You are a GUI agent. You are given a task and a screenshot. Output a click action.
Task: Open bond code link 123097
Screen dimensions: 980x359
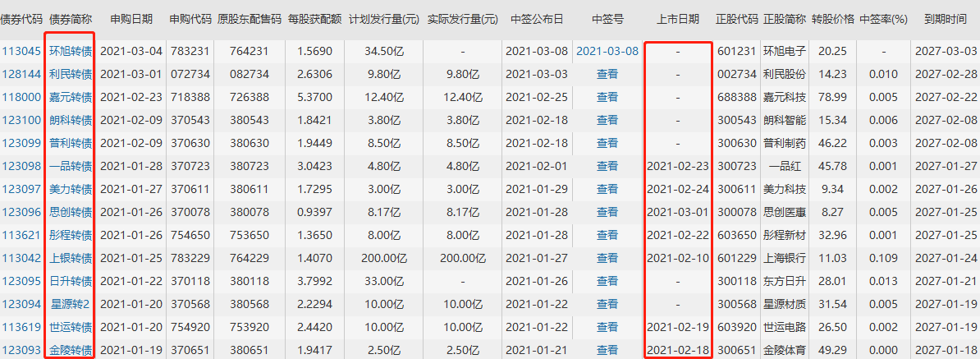point(21,189)
